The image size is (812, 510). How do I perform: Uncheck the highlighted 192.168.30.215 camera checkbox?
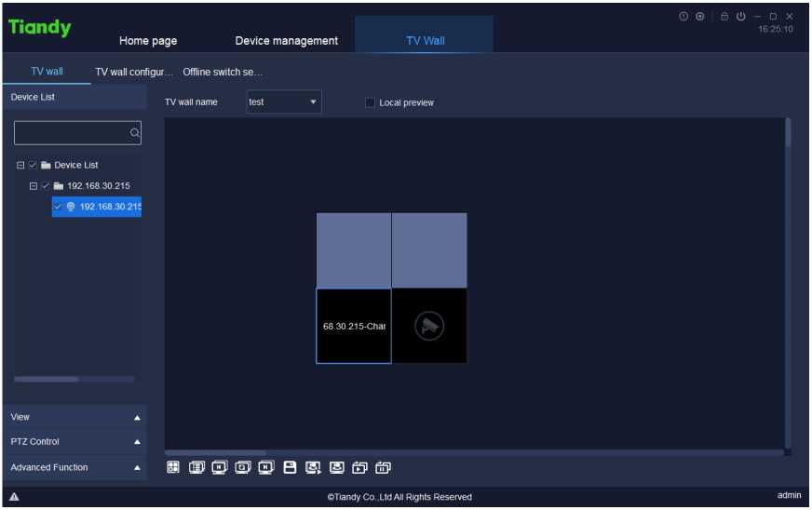click(x=59, y=207)
